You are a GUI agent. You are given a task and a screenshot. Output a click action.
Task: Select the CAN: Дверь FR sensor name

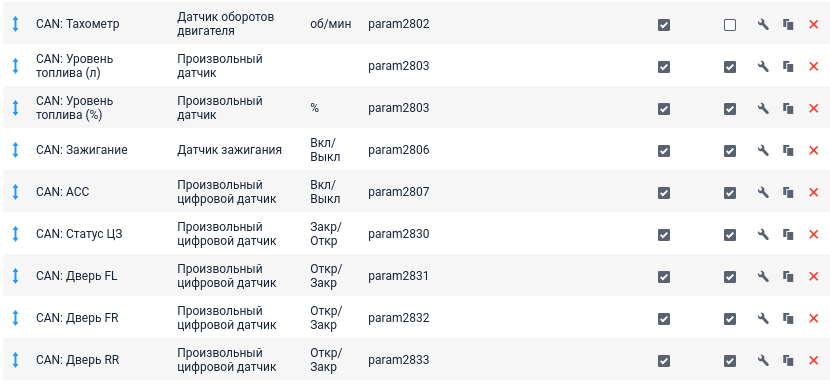coord(77,318)
